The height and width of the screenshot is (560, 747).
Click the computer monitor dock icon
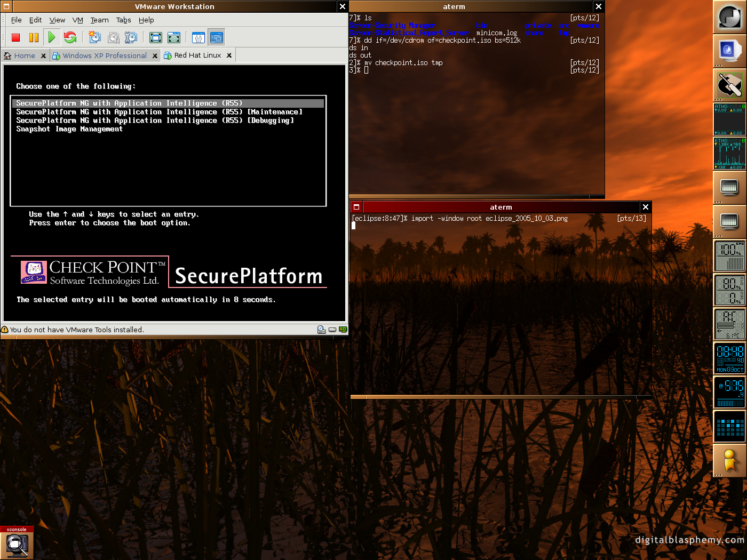point(730,51)
